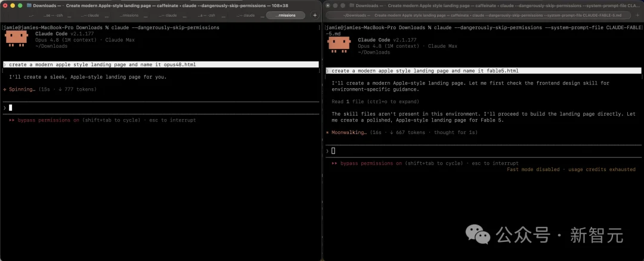Switch to the "a — -zsh" tab
This screenshot has width=644, height=261.
point(206,15)
